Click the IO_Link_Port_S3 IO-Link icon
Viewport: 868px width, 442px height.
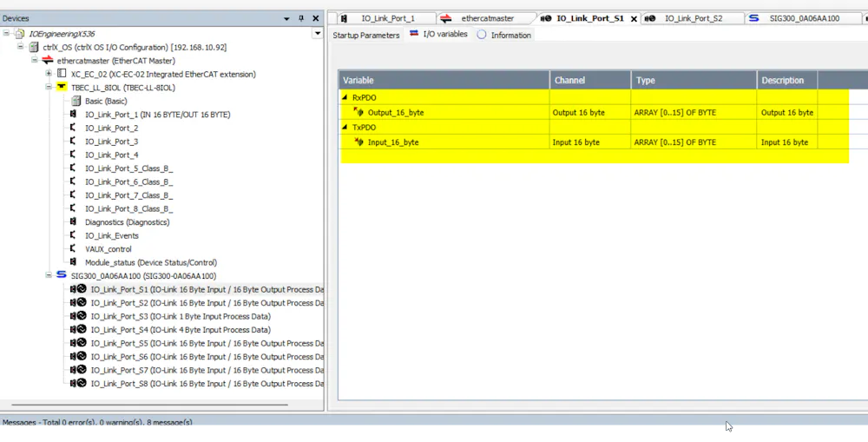point(79,316)
